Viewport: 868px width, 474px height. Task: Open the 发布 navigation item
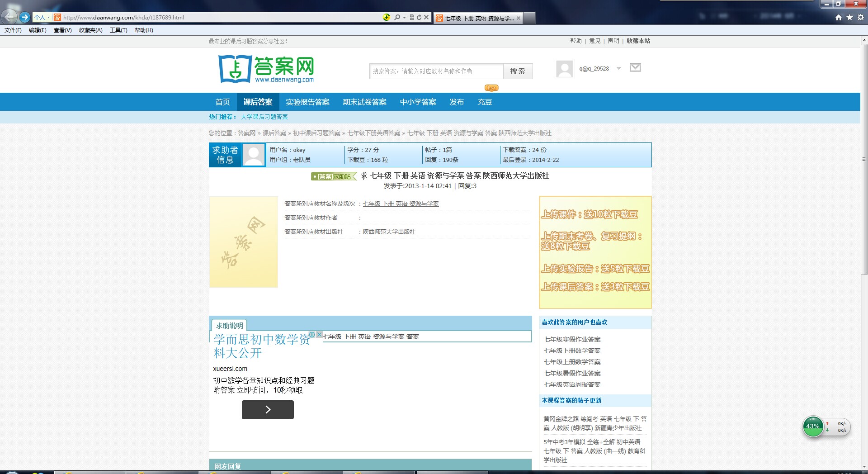pos(457,102)
